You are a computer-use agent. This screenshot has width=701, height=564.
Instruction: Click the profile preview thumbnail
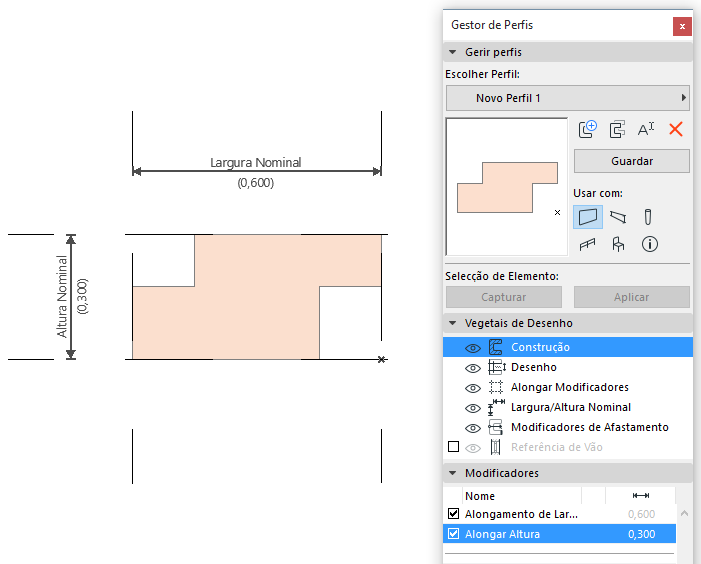(x=507, y=187)
